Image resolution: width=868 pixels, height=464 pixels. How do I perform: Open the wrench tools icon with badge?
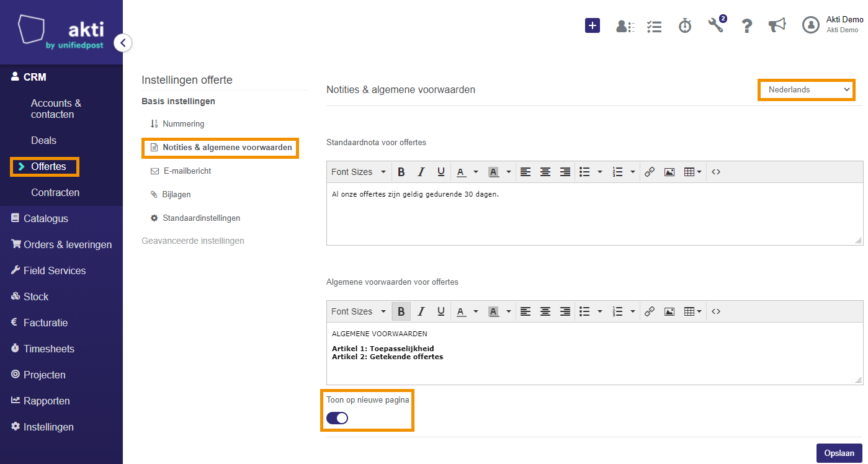point(716,24)
